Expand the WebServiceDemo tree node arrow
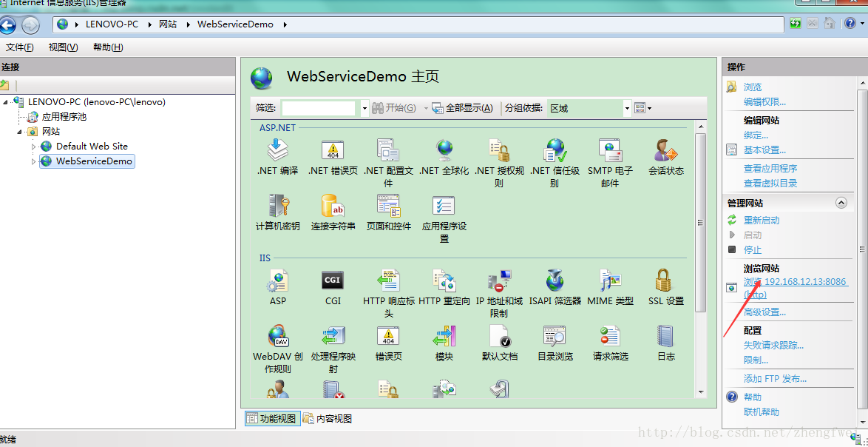 click(34, 162)
